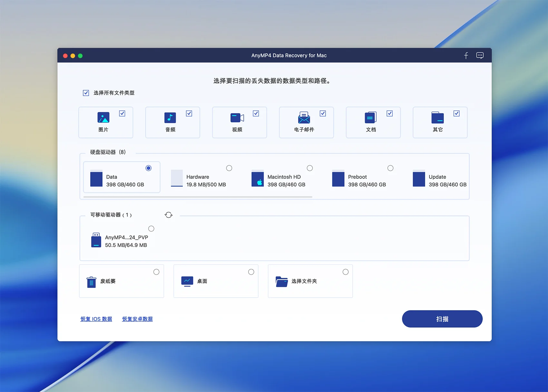Image resolution: width=548 pixels, height=392 pixels.
Task: Open the feedback chat icon
Action: pos(480,55)
